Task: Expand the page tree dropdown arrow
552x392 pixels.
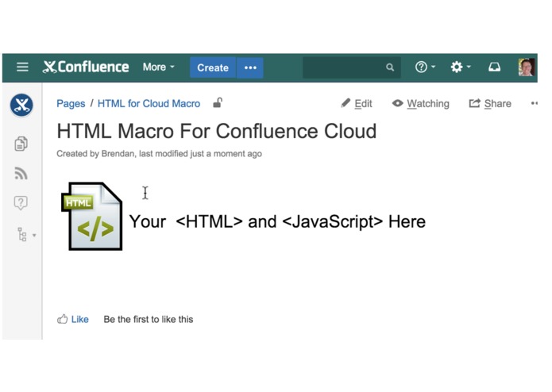Action: [x=34, y=235]
